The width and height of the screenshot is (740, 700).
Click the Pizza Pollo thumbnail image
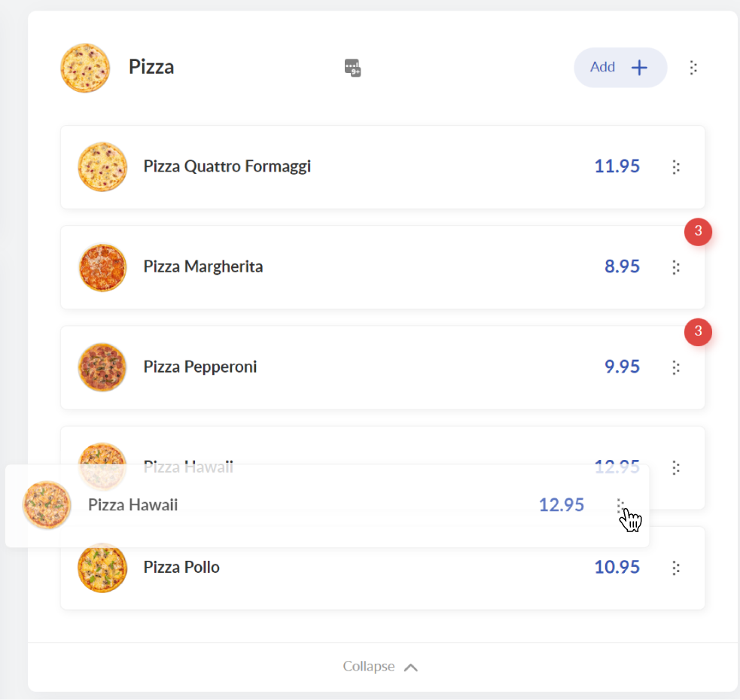click(102, 568)
